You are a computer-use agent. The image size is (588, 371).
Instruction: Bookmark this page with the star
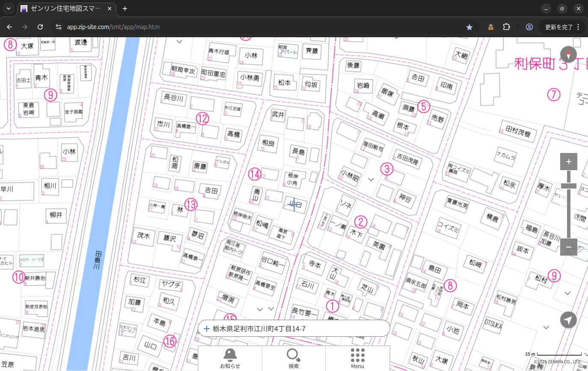click(x=469, y=27)
